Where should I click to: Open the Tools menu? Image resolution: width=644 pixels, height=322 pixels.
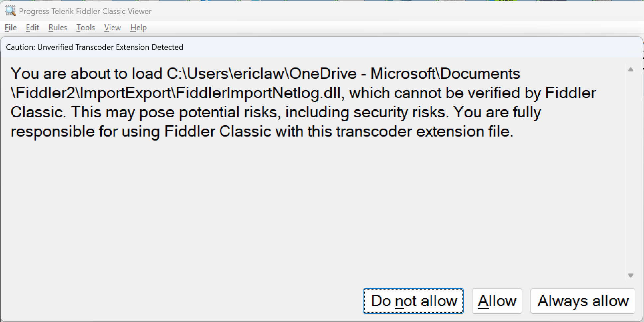[86, 28]
